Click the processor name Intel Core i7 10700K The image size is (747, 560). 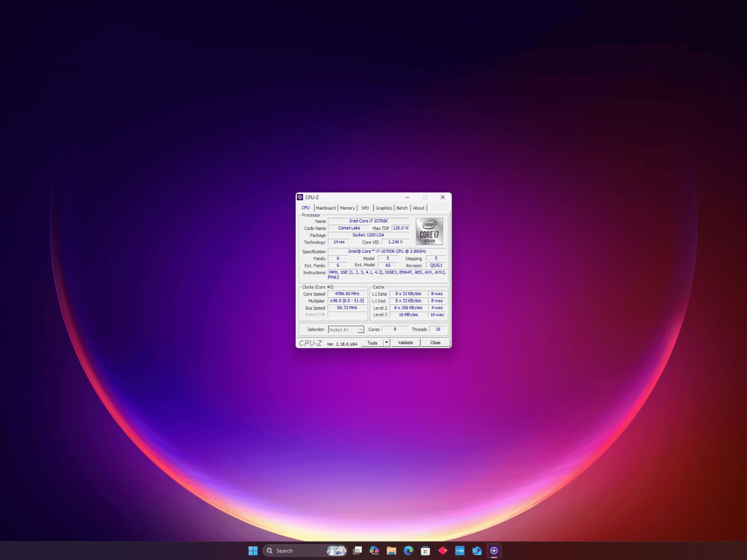point(368,221)
